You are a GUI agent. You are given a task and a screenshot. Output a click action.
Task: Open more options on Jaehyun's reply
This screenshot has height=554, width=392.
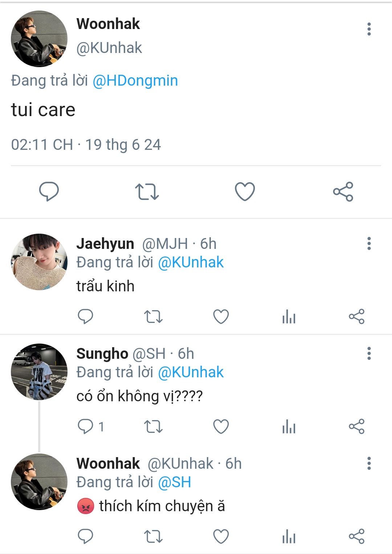(x=369, y=243)
